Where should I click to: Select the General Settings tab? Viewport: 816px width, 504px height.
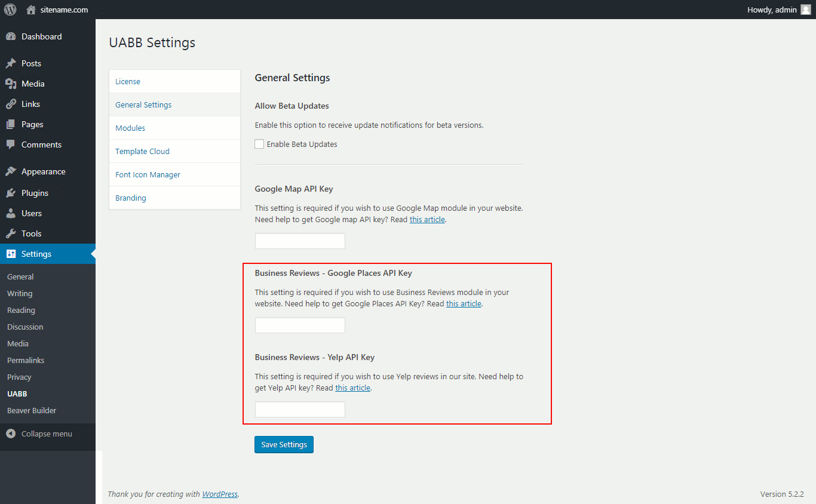(174, 105)
